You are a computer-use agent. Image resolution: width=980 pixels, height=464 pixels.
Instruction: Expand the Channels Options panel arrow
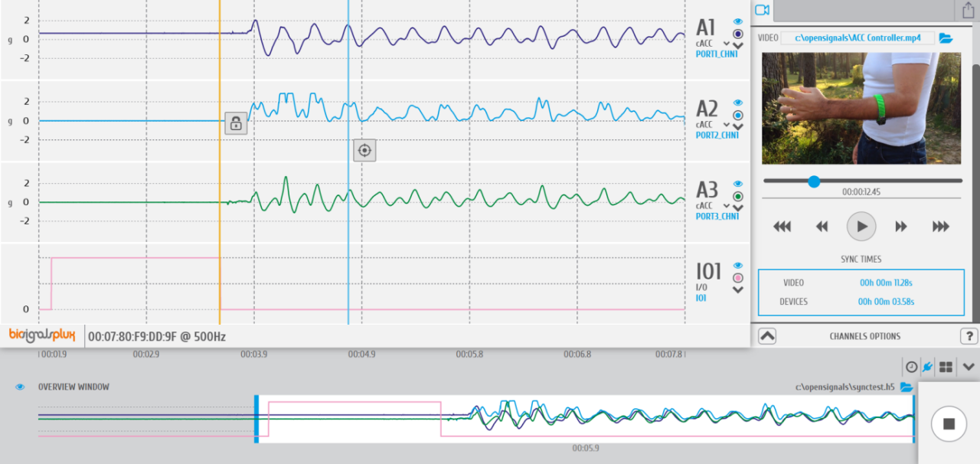[767, 336]
